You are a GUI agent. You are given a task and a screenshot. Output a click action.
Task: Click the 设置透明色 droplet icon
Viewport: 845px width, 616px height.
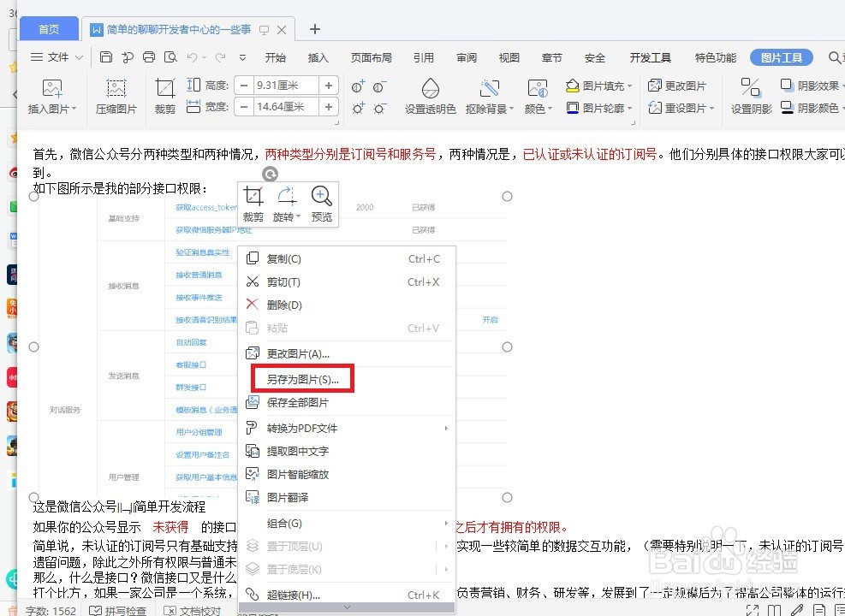click(430, 88)
